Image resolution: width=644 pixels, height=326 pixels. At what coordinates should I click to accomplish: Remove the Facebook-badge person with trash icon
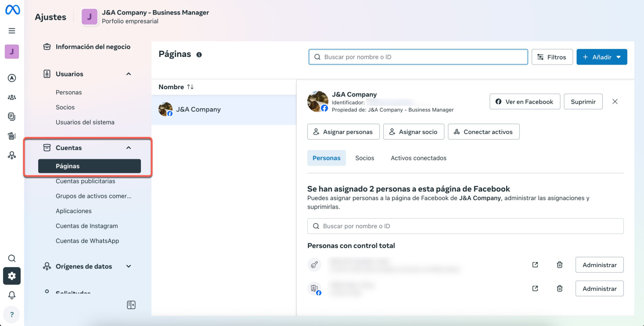[x=559, y=288]
